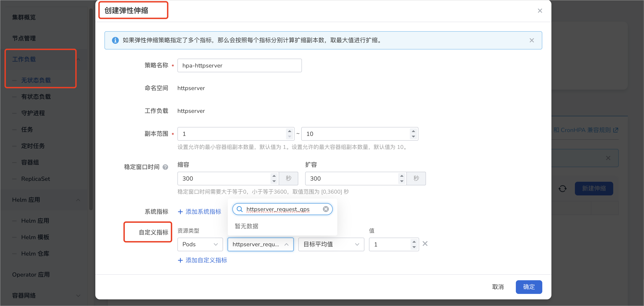Select 容器组 in the sidebar

click(x=30, y=163)
